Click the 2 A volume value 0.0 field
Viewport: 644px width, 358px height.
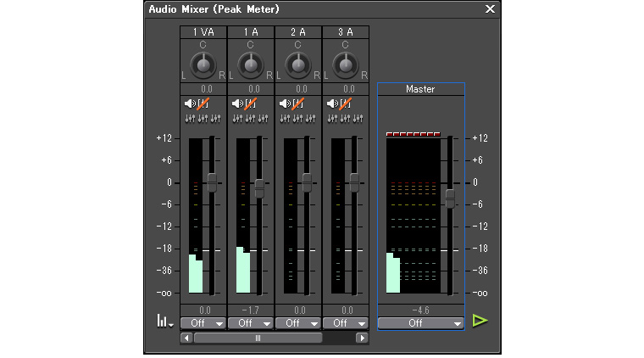coord(297,310)
